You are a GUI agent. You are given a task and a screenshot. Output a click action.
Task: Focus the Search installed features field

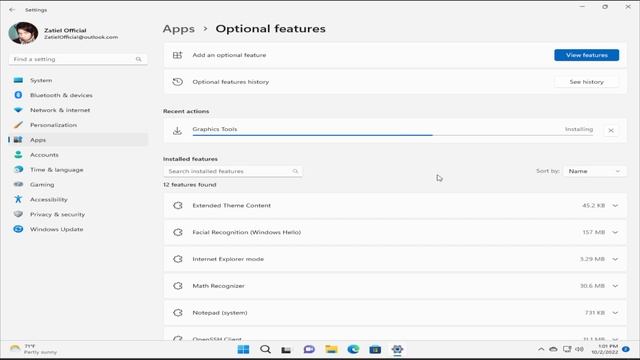(x=233, y=171)
